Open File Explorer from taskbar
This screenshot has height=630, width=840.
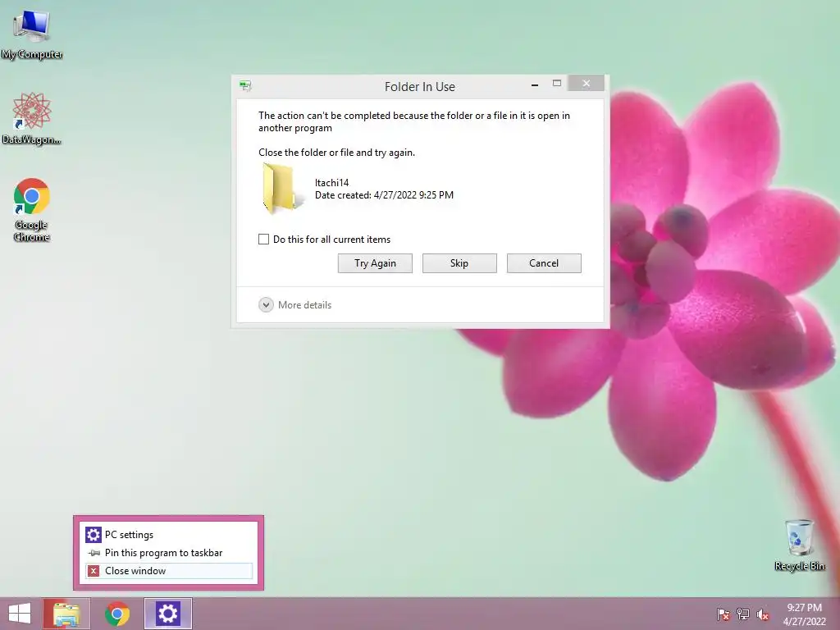coord(66,614)
